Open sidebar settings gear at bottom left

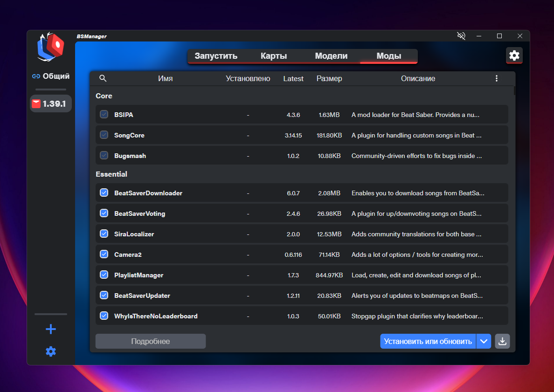[51, 351]
